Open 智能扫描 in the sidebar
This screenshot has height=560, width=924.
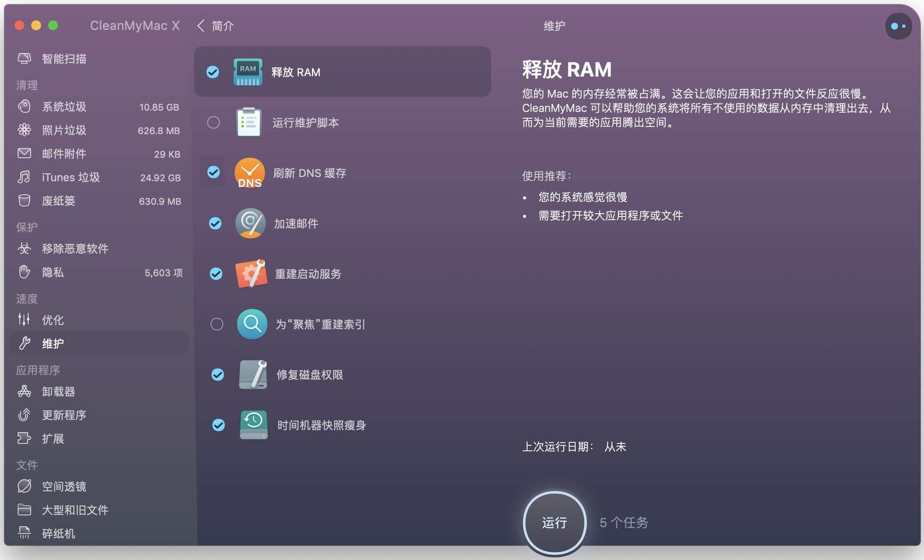point(64,59)
